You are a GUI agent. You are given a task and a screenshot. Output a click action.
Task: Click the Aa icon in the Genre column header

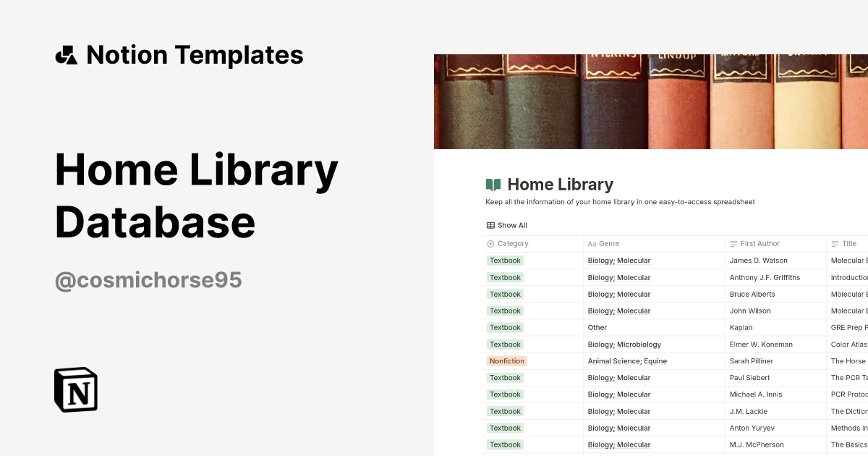click(x=591, y=244)
